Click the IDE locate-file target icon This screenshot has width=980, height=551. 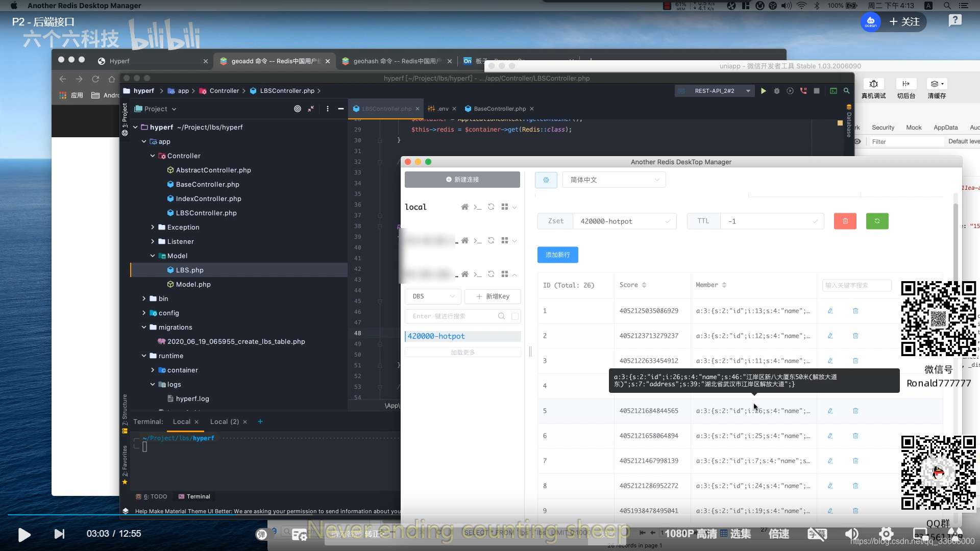click(297, 109)
